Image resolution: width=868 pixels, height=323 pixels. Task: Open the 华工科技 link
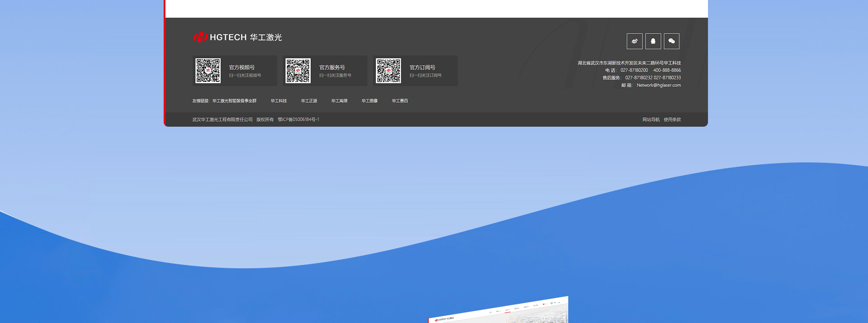pos(278,101)
